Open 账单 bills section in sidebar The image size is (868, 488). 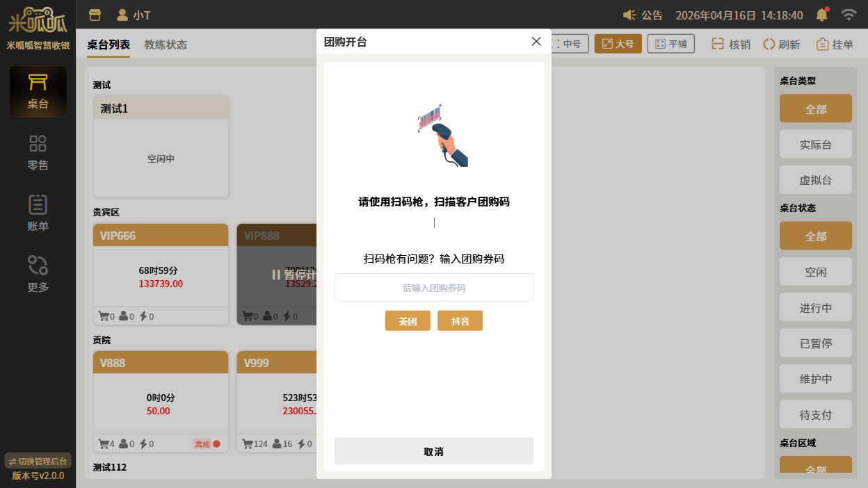38,213
